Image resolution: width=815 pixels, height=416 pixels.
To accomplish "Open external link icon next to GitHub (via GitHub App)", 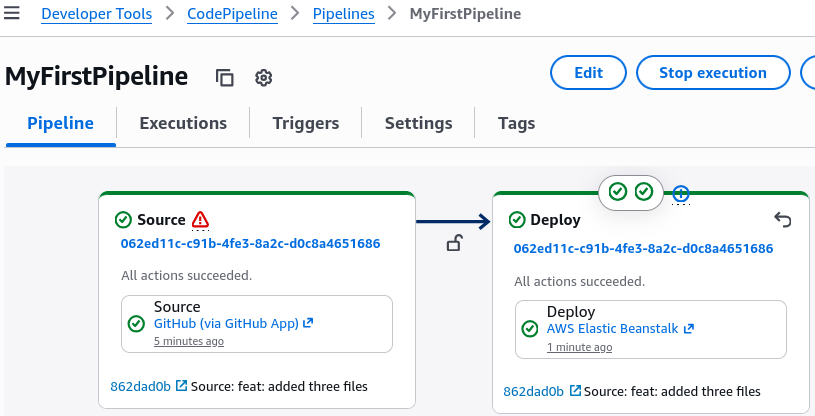I will pos(308,323).
